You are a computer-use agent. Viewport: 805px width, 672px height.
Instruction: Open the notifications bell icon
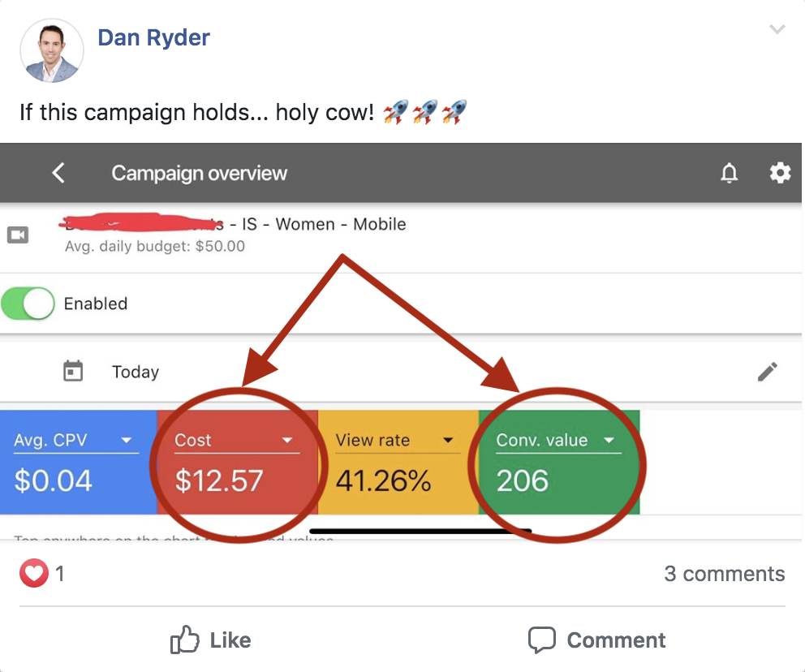(730, 173)
